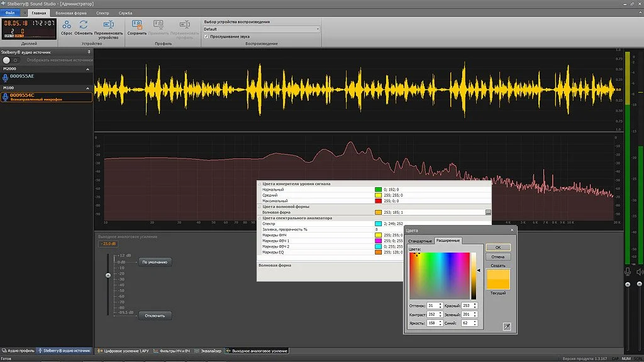Click the Сброс (reset) device icon
644x362 pixels.
pyautogui.click(x=67, y=25)
